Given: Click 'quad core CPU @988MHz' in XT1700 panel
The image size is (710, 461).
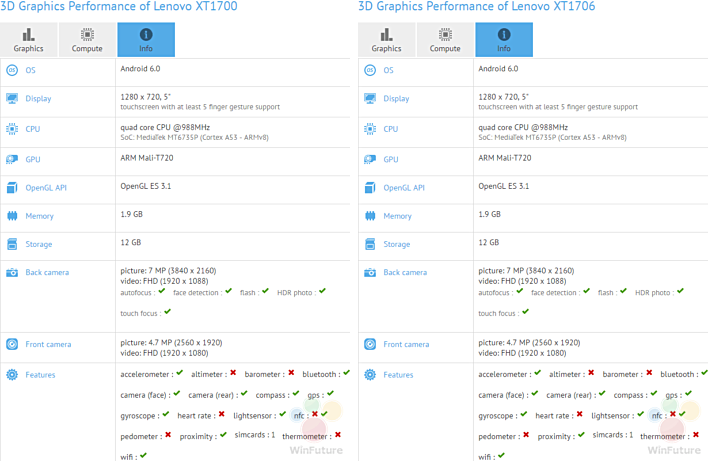Looking at the screenshot, I should coord(165,127).
